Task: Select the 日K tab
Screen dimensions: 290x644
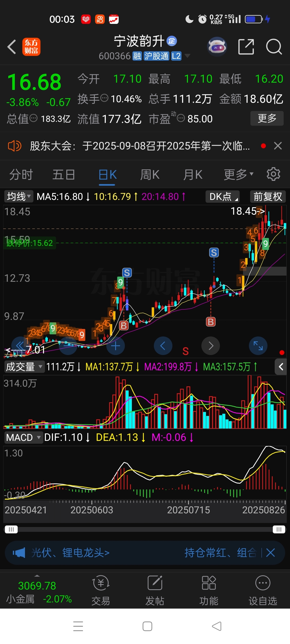Action: pos(107,175)
